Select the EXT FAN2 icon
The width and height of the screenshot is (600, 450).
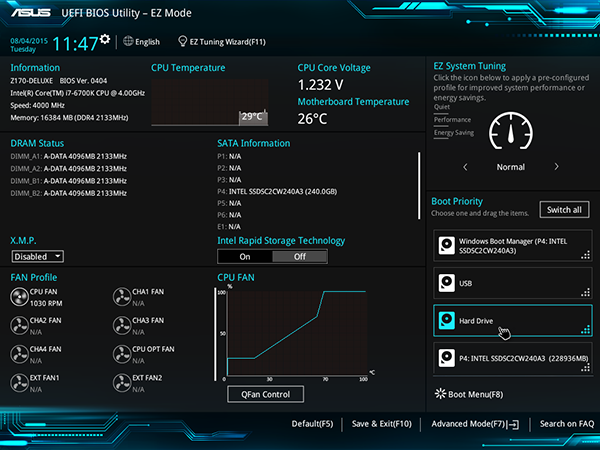pos(122,383)
